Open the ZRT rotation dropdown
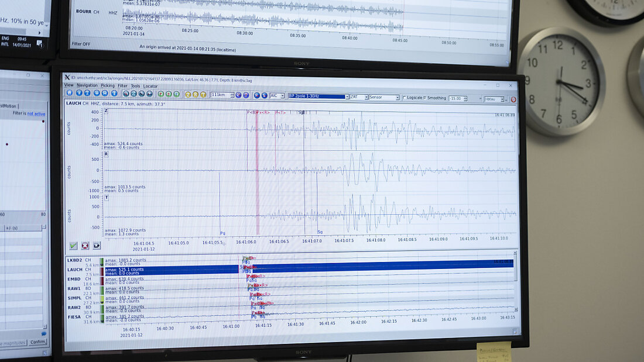Image resolution: width=644 pixels, height=362 pixels. (366, 97)
